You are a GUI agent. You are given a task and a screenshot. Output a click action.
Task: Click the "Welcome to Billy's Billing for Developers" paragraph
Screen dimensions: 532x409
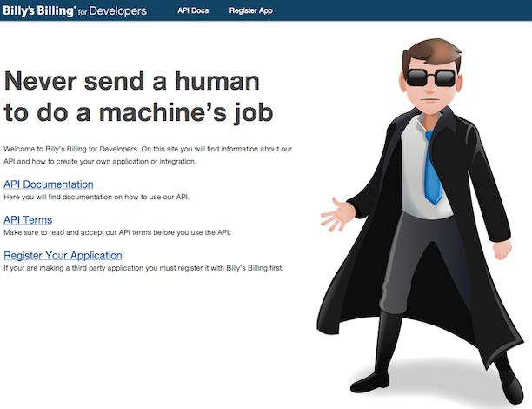click(x=148, y=155)
